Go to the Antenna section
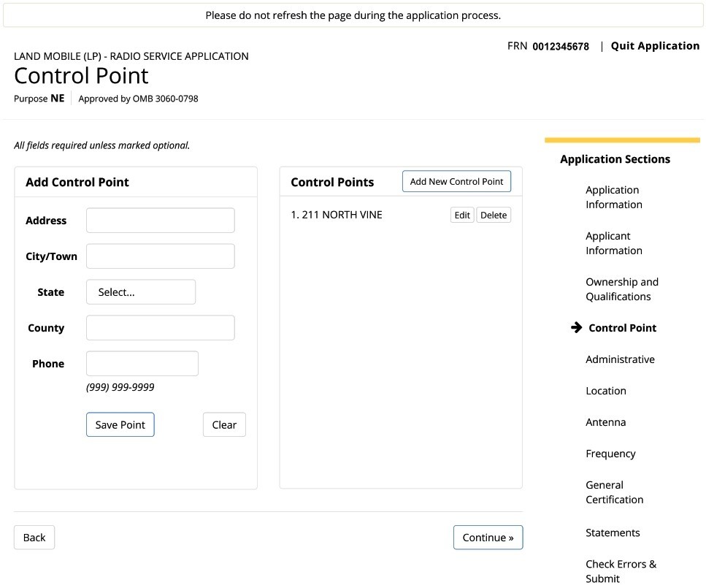Screen dimensions: 706x588 [x=605, y=422]
